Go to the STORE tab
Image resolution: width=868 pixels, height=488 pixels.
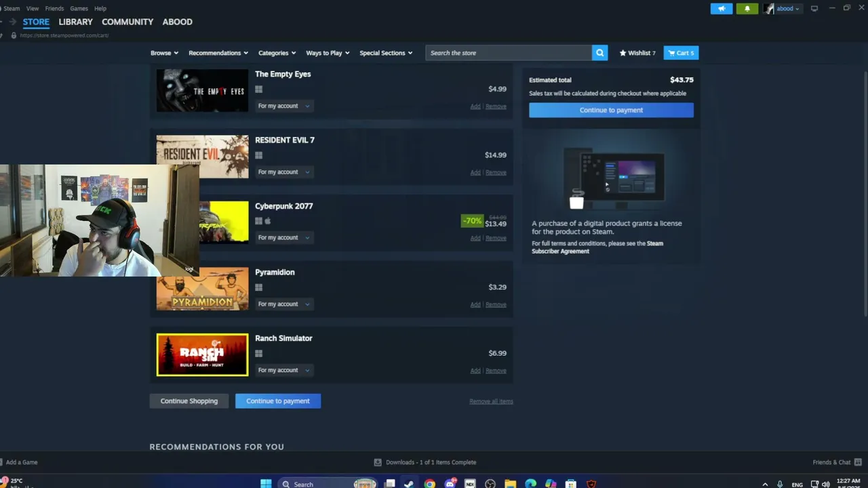tap(36, 22)
